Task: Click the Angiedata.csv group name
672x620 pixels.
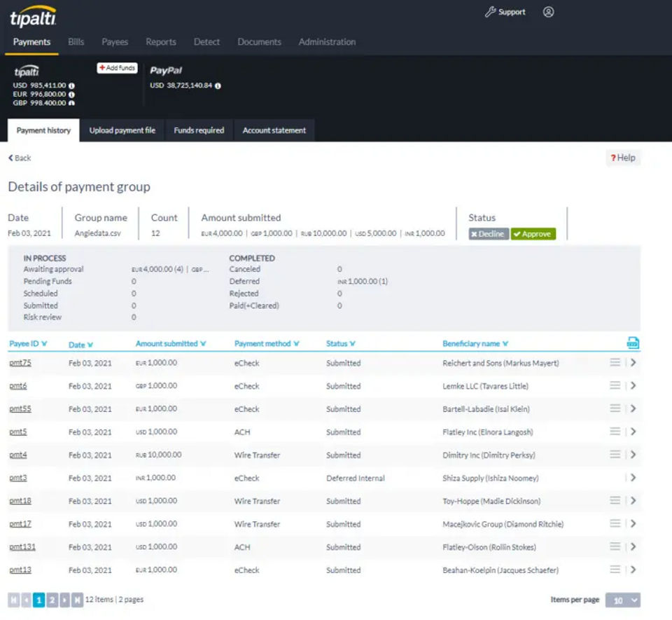Action: 98,233
